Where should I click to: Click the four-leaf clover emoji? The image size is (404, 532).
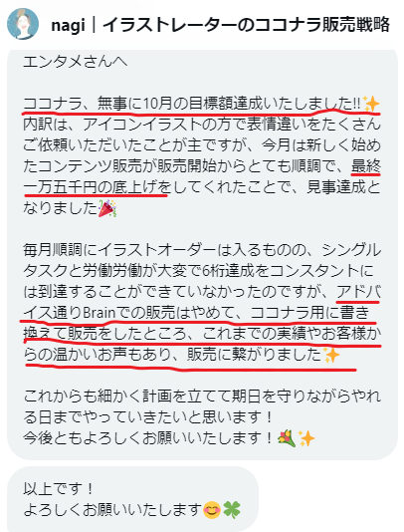(232, 510)
